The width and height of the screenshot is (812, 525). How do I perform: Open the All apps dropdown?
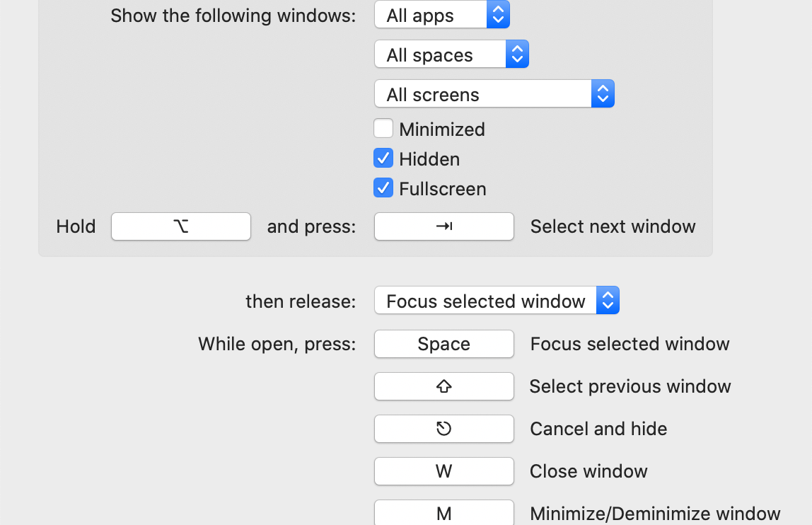coord(430,16)
